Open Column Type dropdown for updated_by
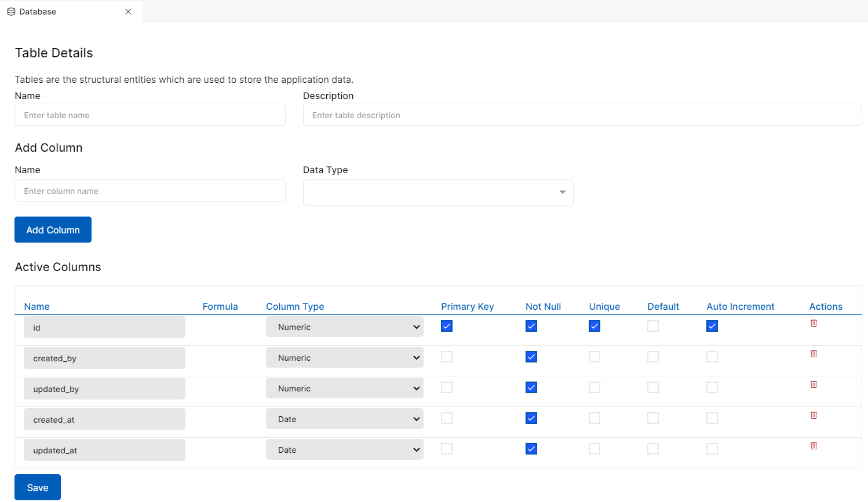The image size is (868, 502). tap(345, 388)
